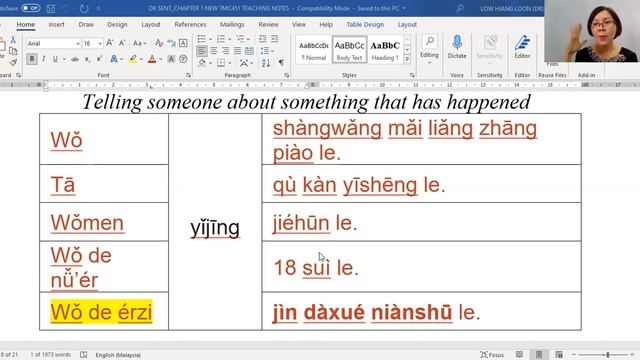Click the Redo arrow icon

click(84, 8)
